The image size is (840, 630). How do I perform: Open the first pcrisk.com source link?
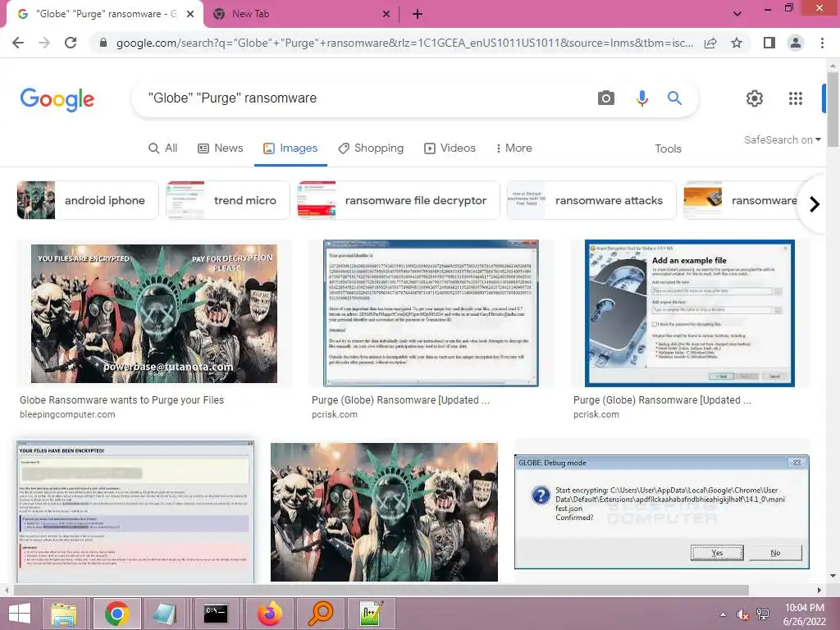[x=335, y=414]
